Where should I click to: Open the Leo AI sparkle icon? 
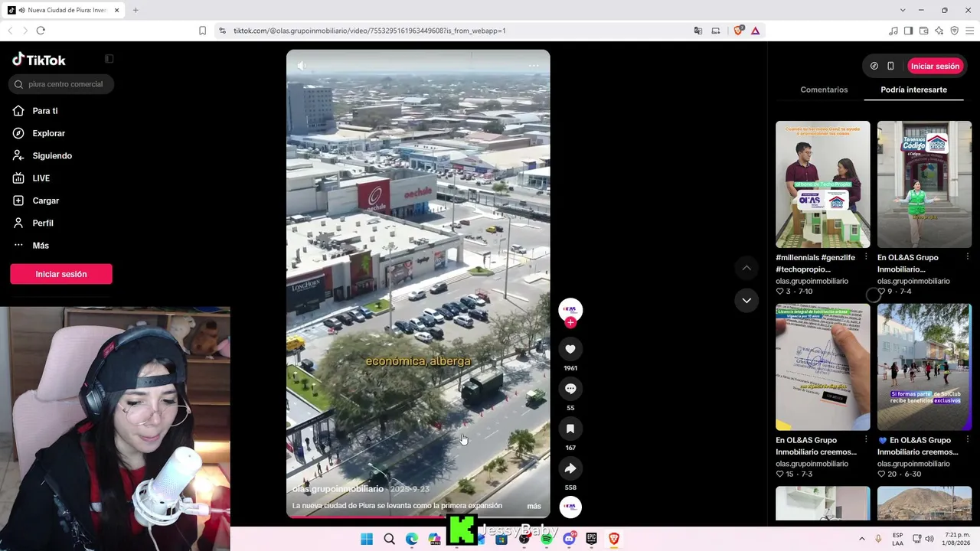(x=939, y=31)
